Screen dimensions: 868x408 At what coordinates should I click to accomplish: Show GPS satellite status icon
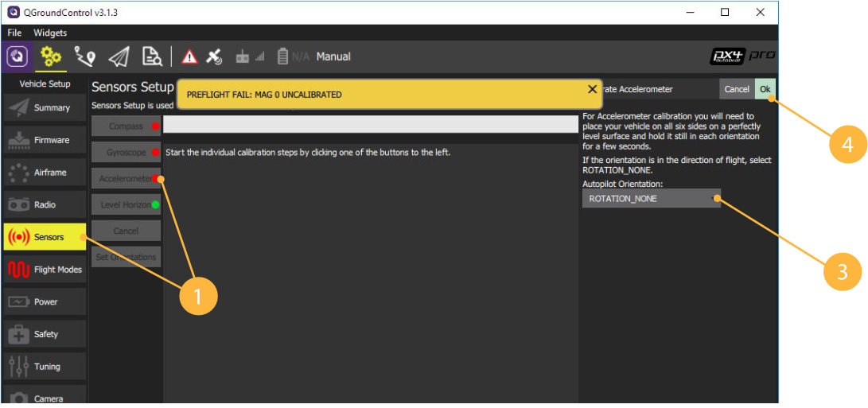pos(214,57)
